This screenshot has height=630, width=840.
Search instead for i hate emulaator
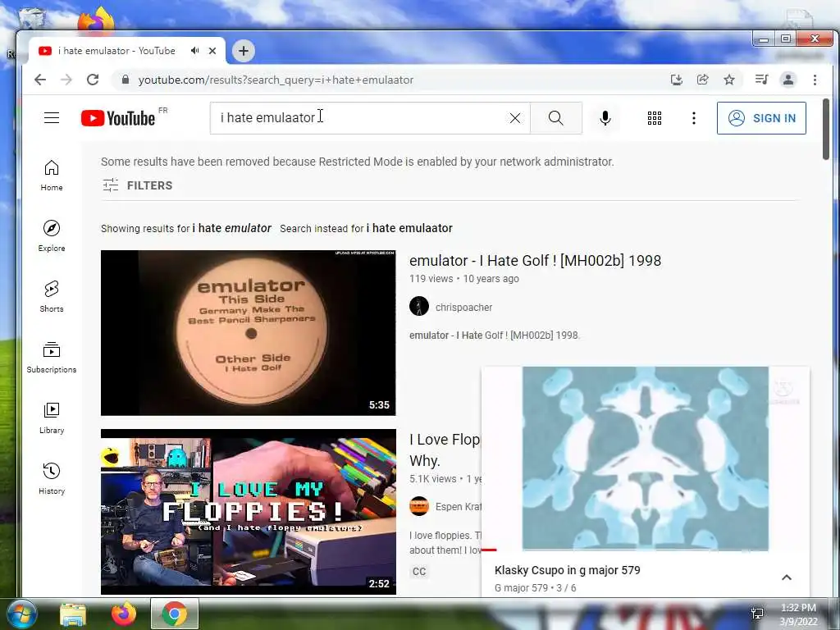[409, 228]
